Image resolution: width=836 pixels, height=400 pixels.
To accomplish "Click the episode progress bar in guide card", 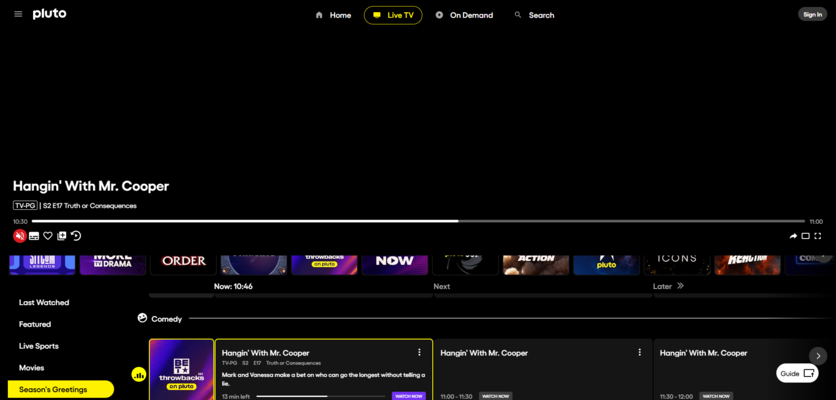I will [x=320, y=396].
